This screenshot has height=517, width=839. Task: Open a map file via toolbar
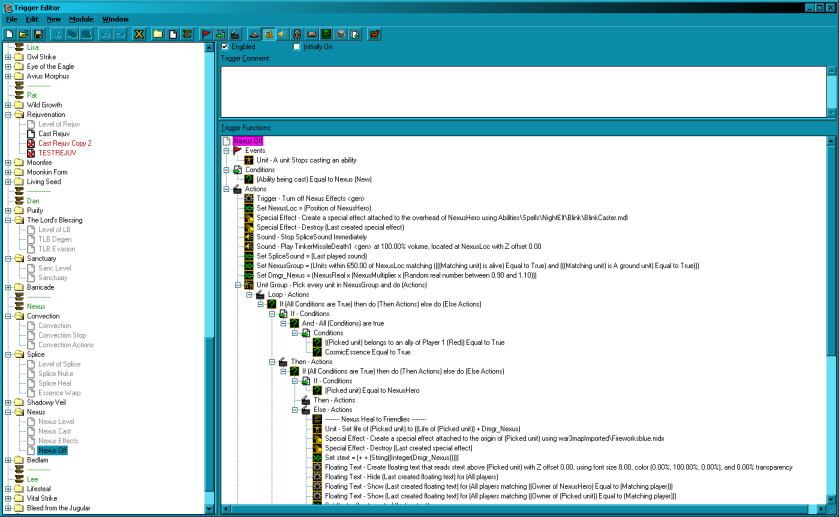24,34
